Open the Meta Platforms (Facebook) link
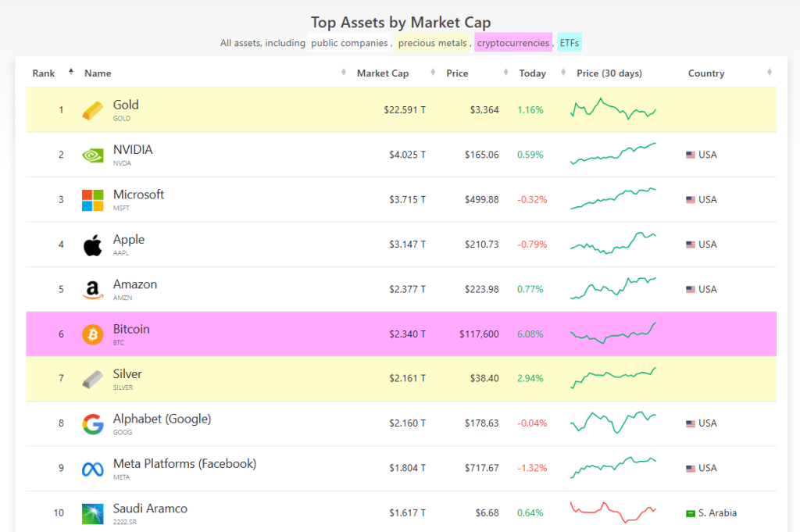 pos(184,464)
